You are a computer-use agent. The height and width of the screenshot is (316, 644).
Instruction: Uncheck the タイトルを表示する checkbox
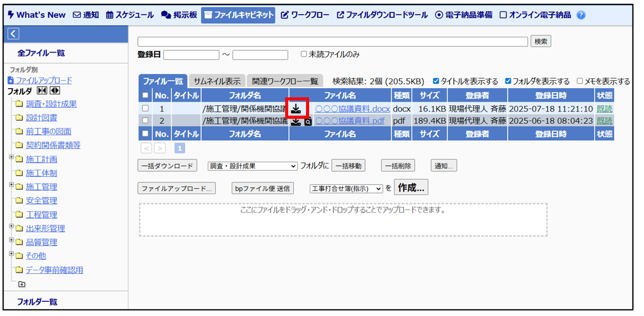(436, 81)
